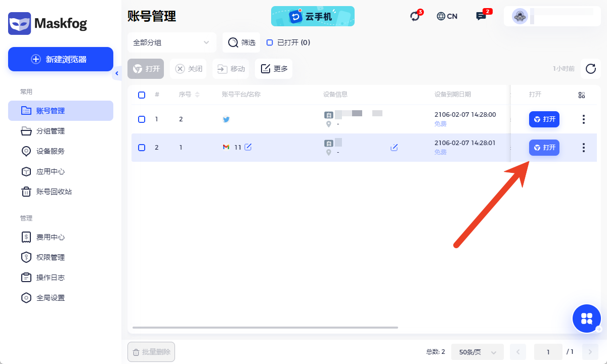Screen dimensions: 607x364
Task: Open the three-dot menu for Twitter row
Action: tap(584, 119)
